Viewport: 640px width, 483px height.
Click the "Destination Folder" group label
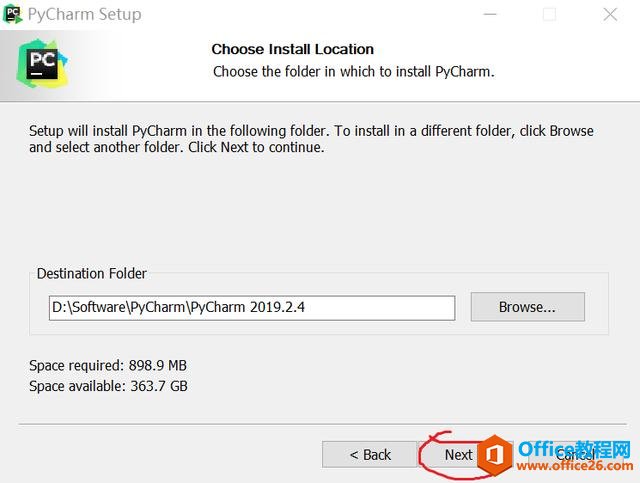[92, 274]
